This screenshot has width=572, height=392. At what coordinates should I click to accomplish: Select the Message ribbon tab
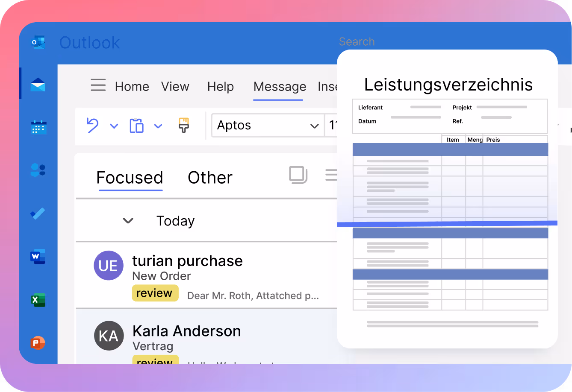click(x=280, y=87)
